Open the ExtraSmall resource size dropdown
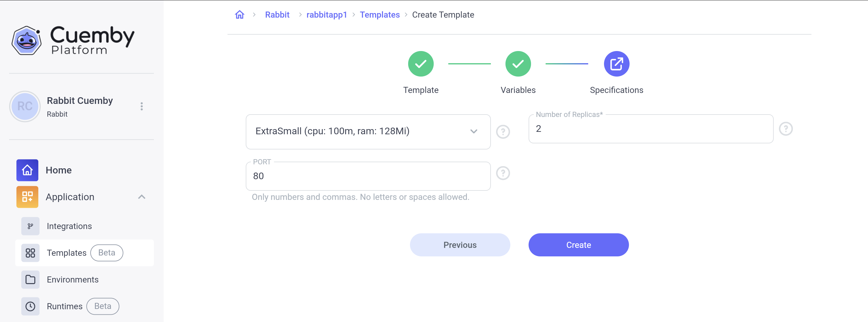 click(368, 132)
